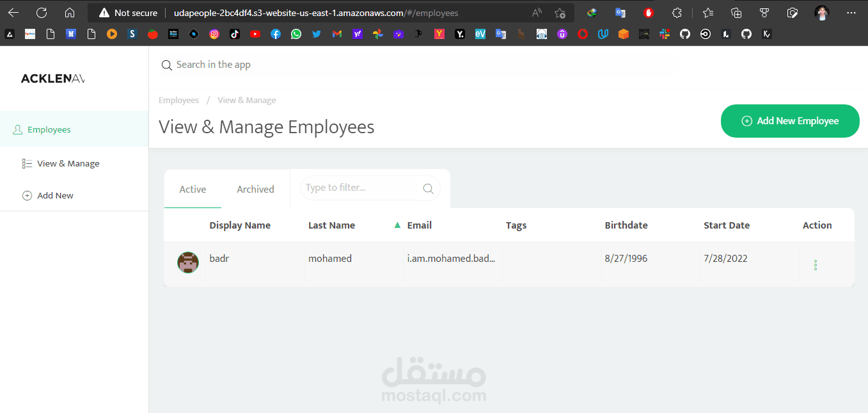Click the birthdate 8/27/1996
Viewport: 868px width, 413px height.
[626, 259]
